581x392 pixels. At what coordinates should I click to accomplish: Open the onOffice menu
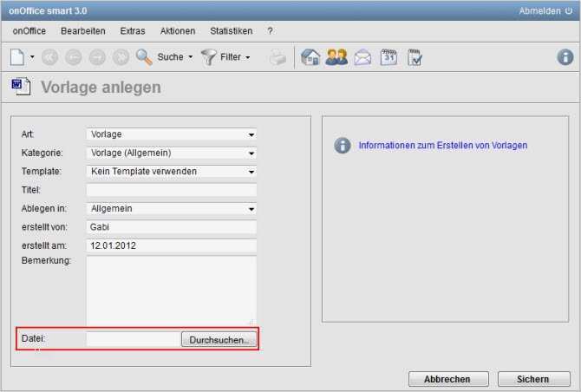[x=29, y=31]
